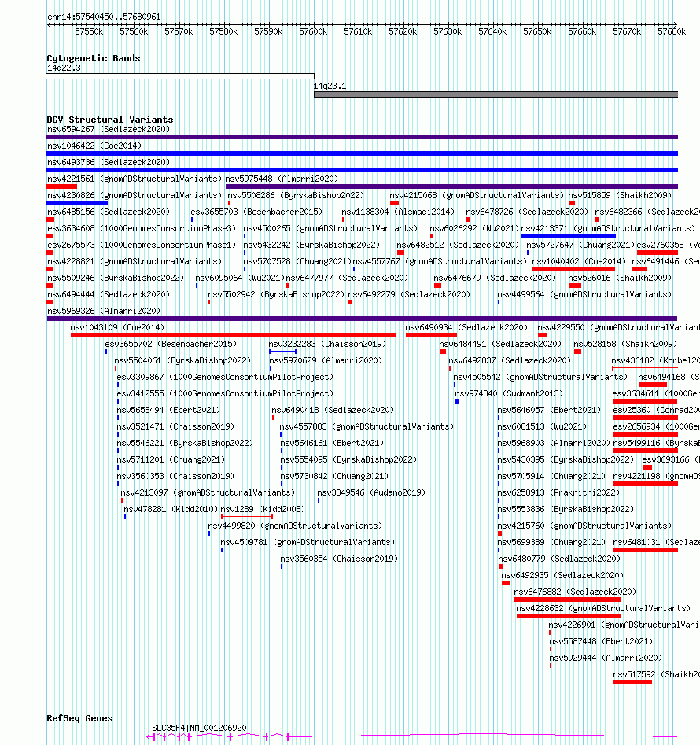Select nsv1138304 (Alsmadi2014) label
Screen dimensions: 700x745
[398, 212]
